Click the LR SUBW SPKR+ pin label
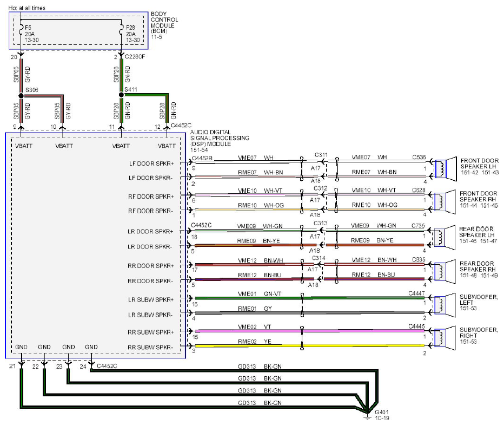The image size is (504, 425). point(151,299)
